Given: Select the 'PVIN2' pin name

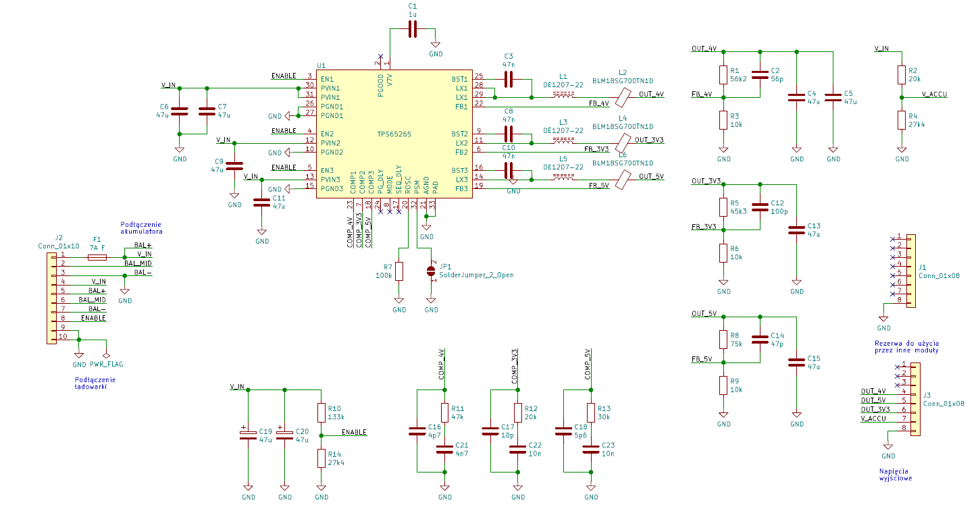Looking at the screenshot, I should (x=332, y=143).
